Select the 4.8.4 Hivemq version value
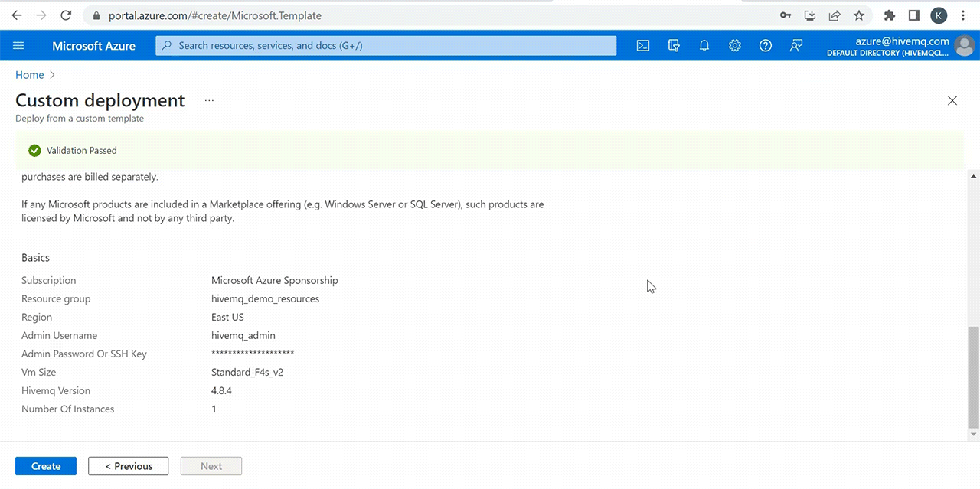This screenshot has width=980, height=489. (x=221, y=390)
